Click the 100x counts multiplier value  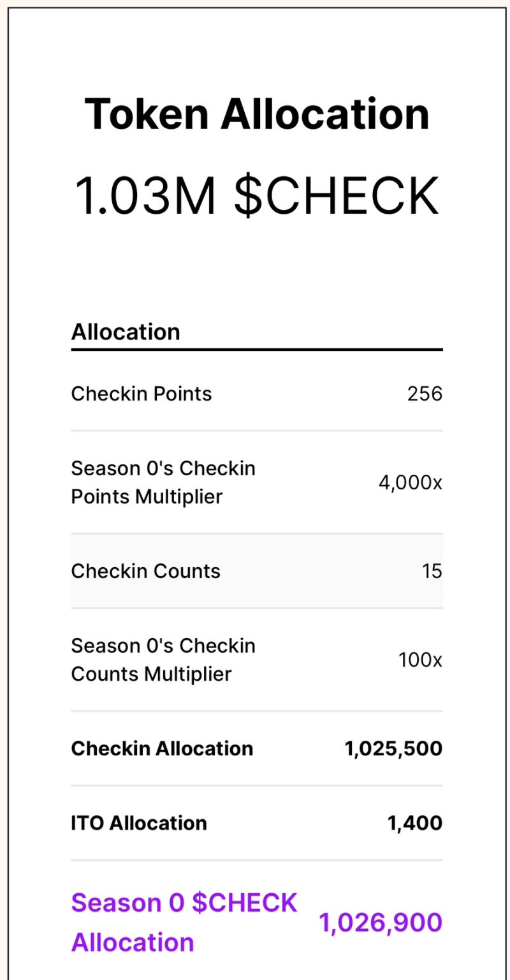coord(420,660)
